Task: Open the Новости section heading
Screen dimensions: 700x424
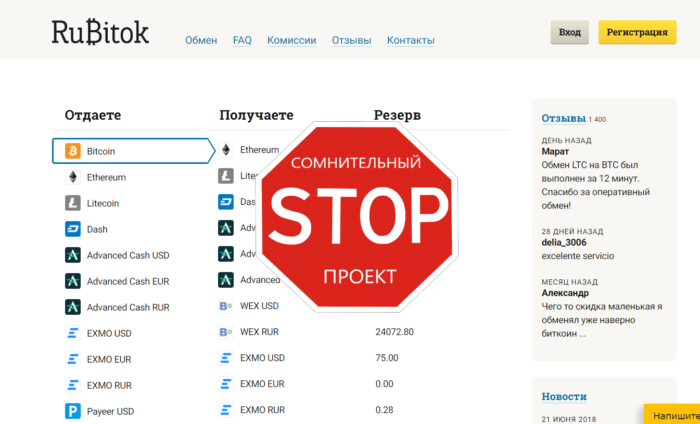Action: (564, 397)
